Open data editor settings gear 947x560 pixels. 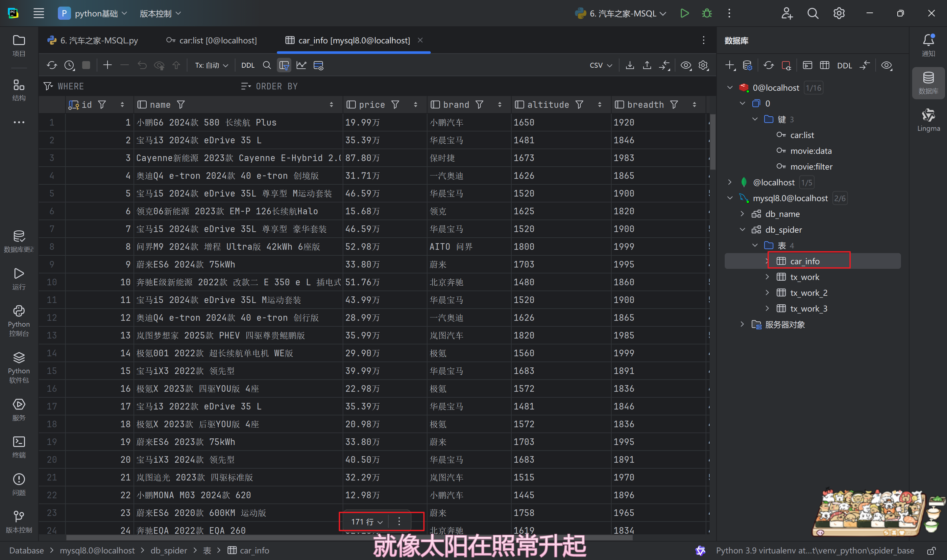click(703, 65)
